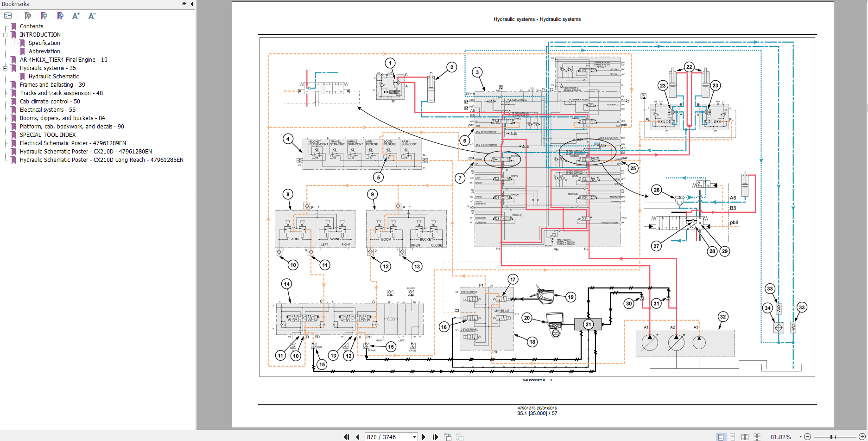868x441 pixels.
Task: Collapse the Hydraulic systems - 35 tree
Action: point(6,68)
